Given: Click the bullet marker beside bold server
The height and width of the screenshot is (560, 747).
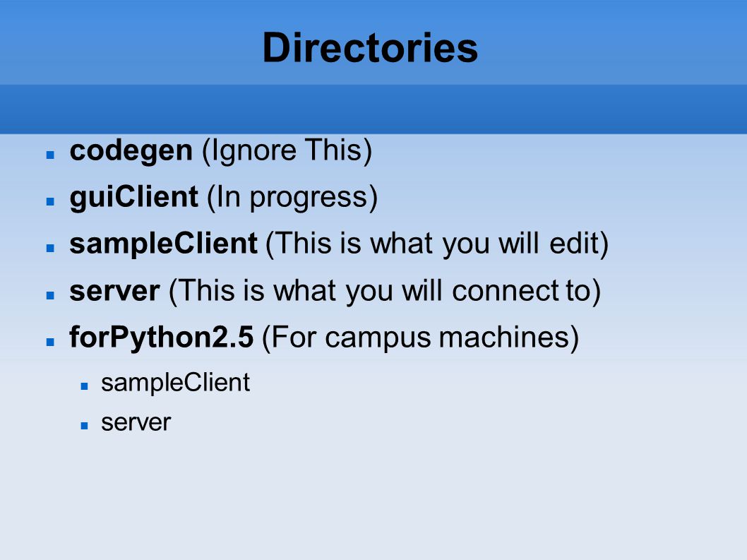Looking at the screenshot, I should 51,295.
